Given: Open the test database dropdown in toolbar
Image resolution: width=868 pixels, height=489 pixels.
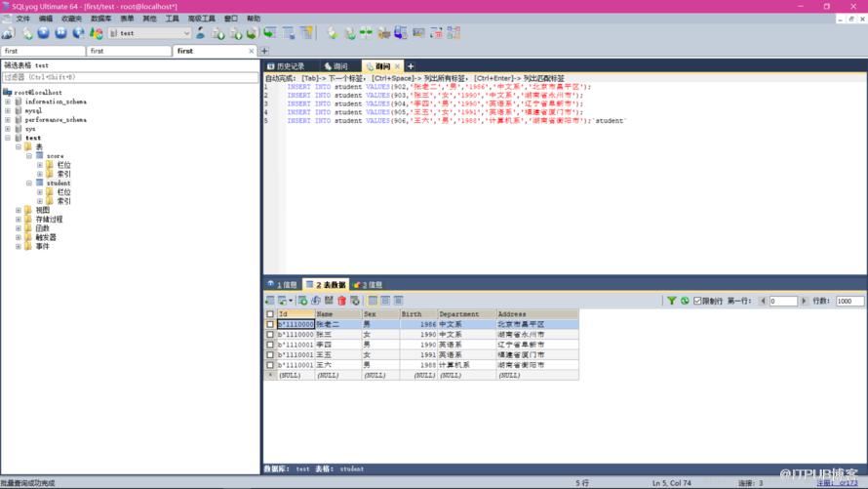Looking at the screenshot, I should [x=186, y=33].
